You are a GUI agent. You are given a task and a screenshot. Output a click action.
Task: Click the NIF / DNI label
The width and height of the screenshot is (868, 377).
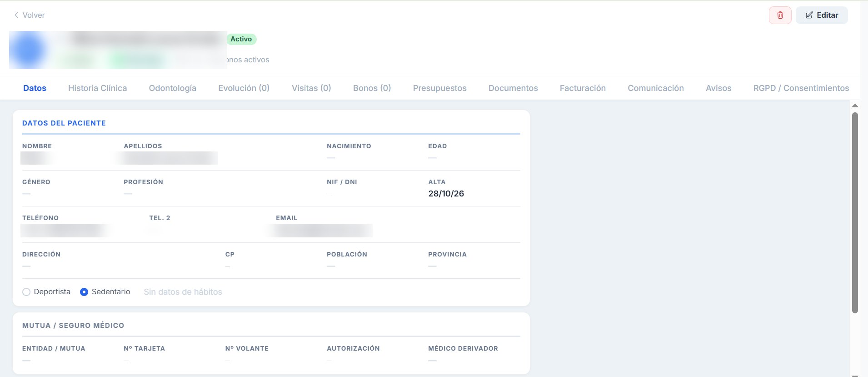(x=342, y=182)
